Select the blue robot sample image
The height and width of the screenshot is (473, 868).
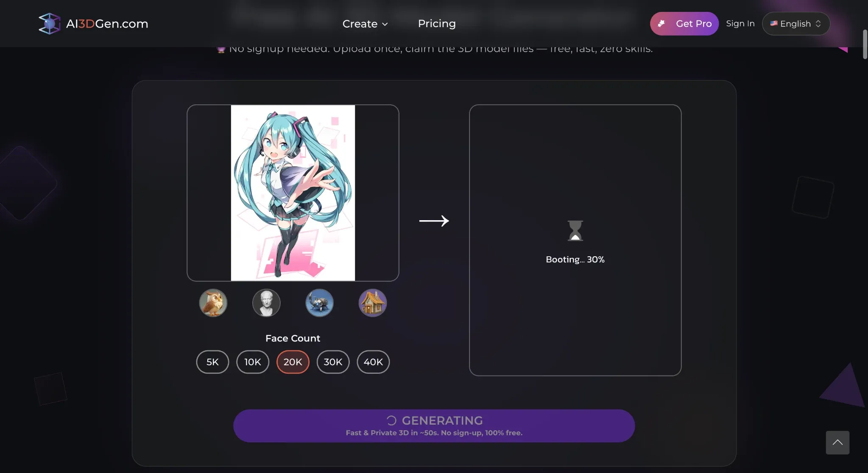click(319, 303)
